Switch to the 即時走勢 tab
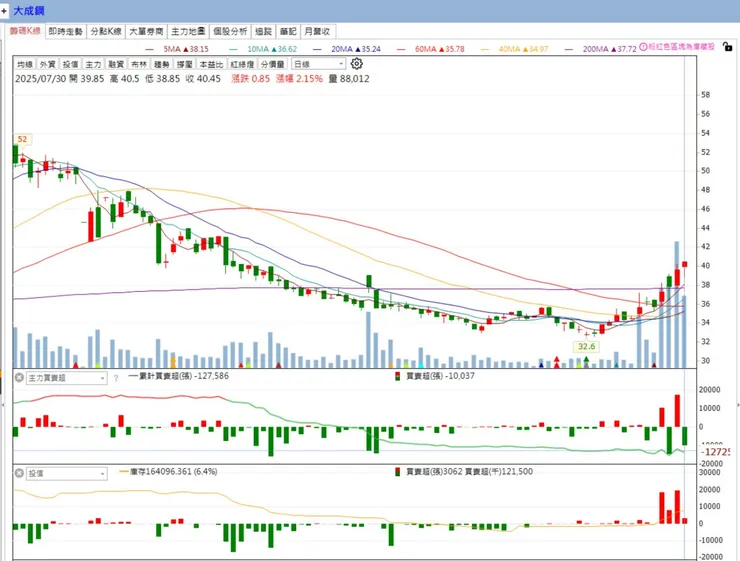The width and height of the screenshot is (740, 561). coord(66,32)
